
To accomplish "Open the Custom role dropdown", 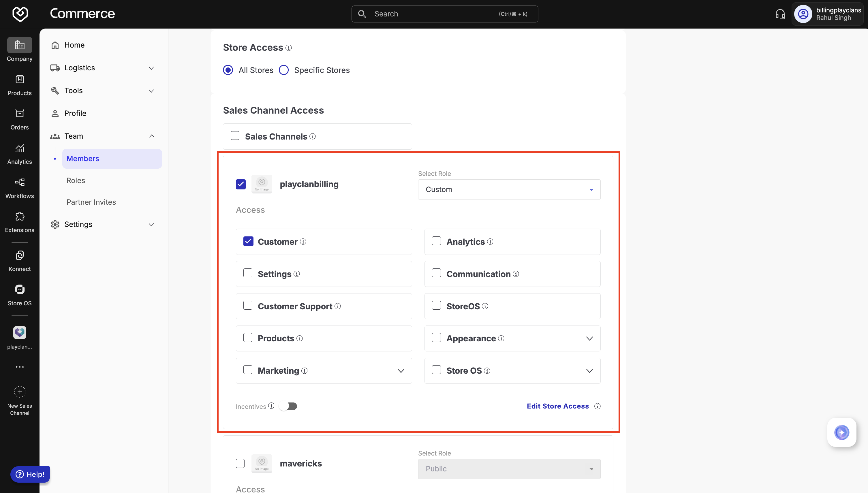I will point(509,190).
